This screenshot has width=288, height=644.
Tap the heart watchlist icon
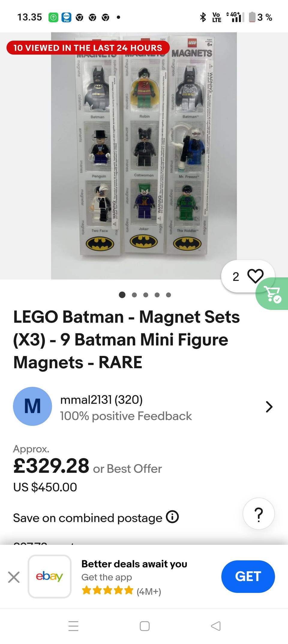tap(255, 276)
